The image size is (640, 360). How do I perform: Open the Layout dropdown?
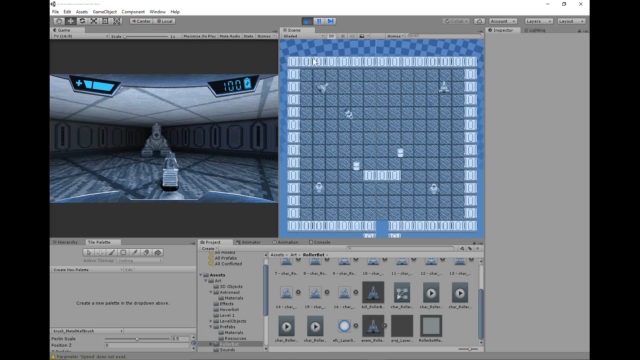point(571,21)
